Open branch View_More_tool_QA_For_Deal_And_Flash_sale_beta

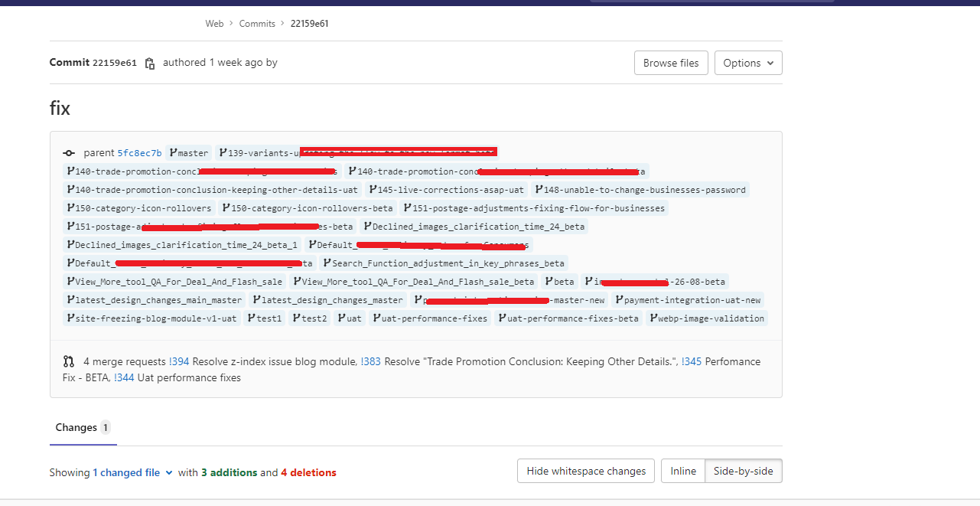point(414,282)
